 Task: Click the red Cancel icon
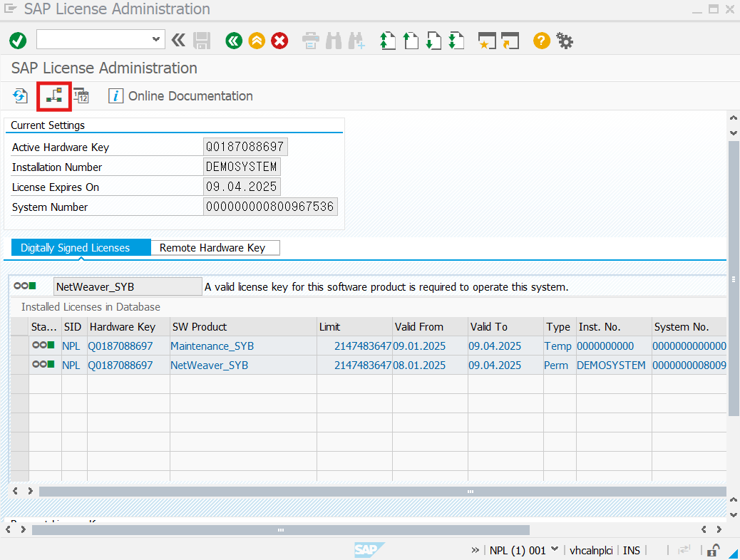280,41
